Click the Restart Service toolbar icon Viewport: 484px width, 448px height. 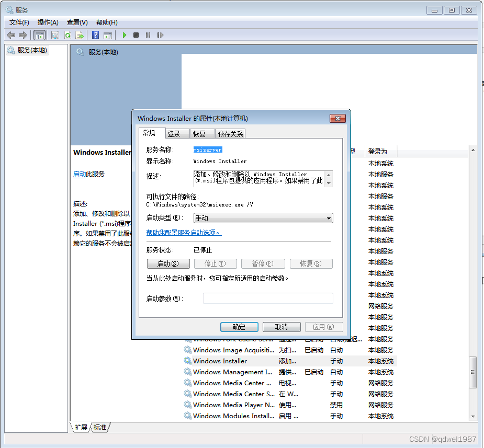160,35
